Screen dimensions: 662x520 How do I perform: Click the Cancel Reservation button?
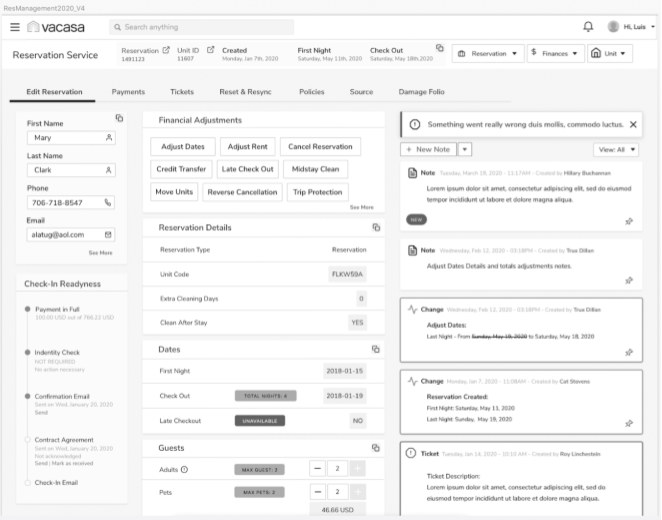pyautogui.click(x=320, y=146)
